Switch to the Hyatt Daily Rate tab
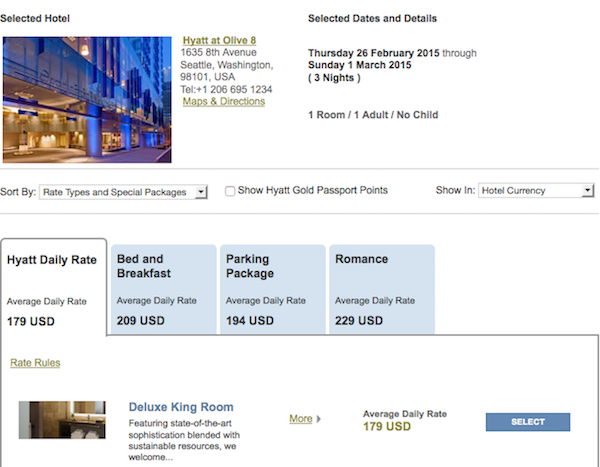This screenshot has width=600, height=467. tap(54, 287)
